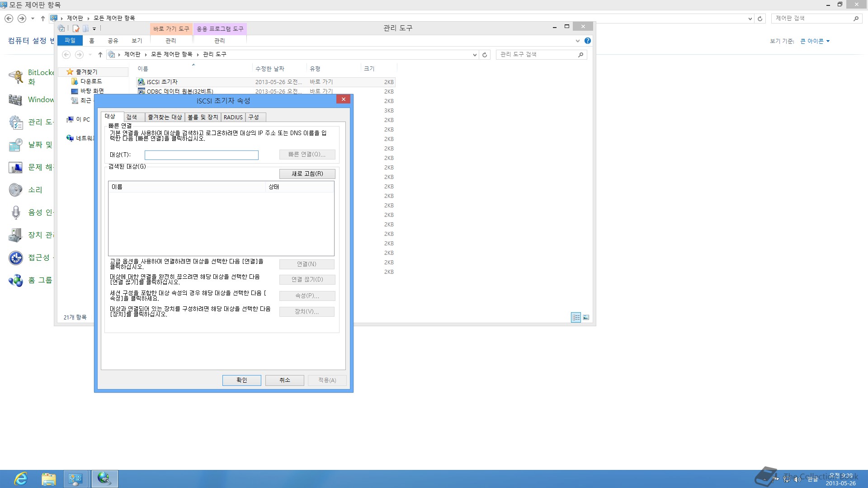Click the 즐겨찾기 star icon in navigation pane
868x488 pixels.
[x=70, y=72]
